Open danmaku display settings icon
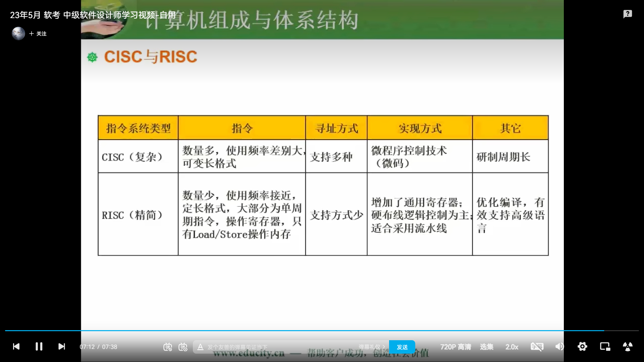The image size is (644, 362). [183, 347]
